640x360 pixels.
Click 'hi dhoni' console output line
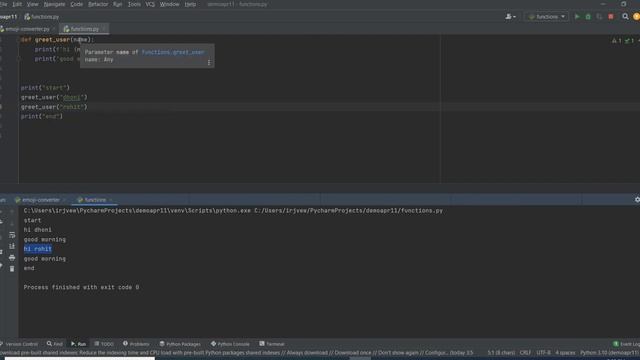(x=38, y=230)
